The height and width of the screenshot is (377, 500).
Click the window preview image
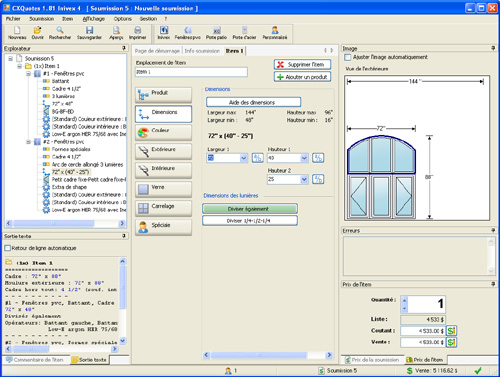pos(417,148)
